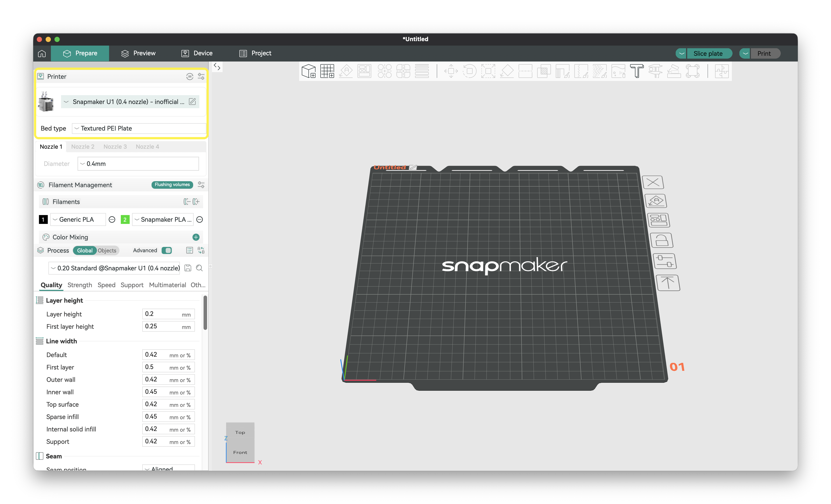Open options for Generic PLA filament

pos(112,219)
